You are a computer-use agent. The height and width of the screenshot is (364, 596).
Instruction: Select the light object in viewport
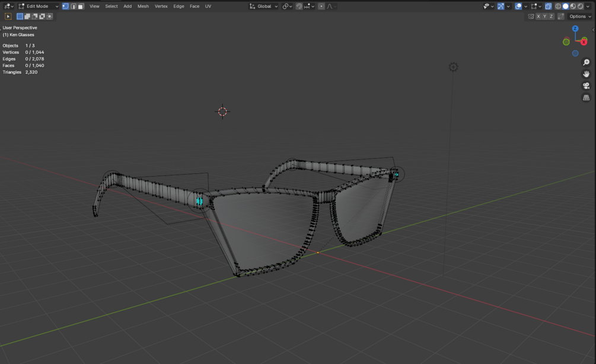(453, 67)
